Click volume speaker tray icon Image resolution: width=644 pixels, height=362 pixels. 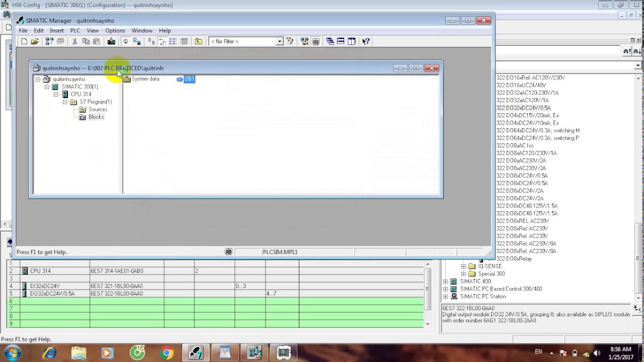click(x=597, y=353)
